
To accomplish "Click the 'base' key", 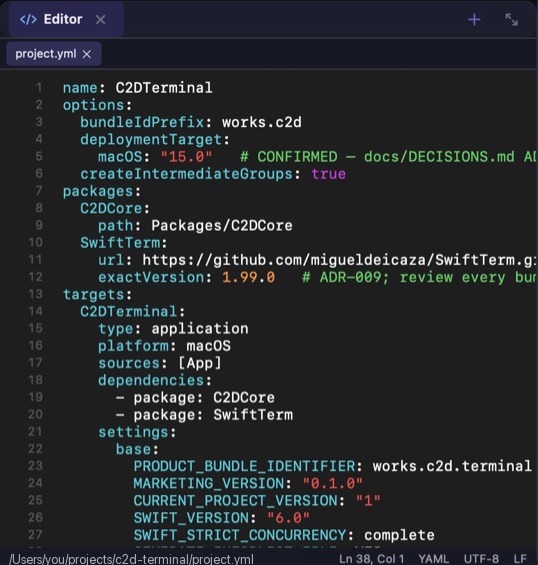I will tap(133, 449).
